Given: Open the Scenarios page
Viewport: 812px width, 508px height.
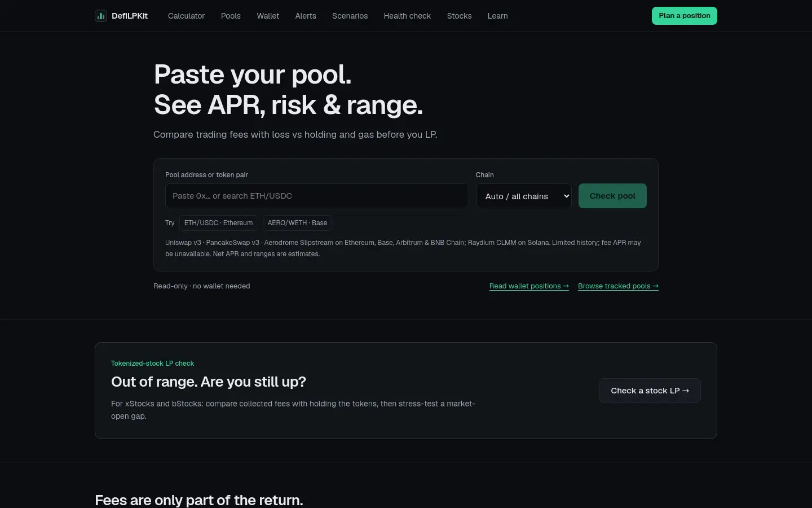Looking at the screenshot, I should [350, 16].
